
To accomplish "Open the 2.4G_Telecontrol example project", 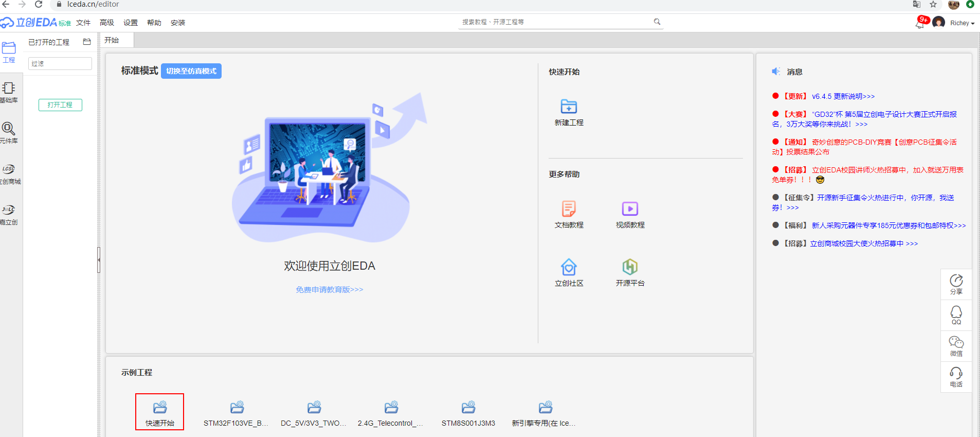I will coord(391,413).
